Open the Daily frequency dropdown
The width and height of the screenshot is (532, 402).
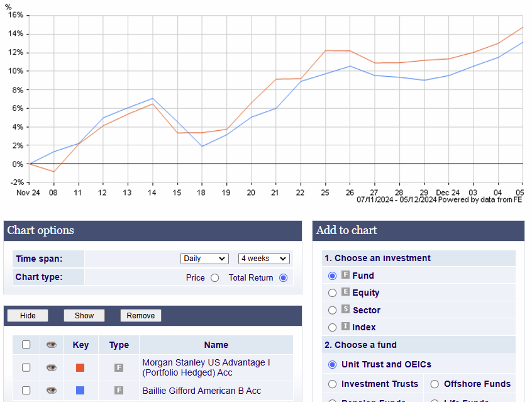point(204,259)
